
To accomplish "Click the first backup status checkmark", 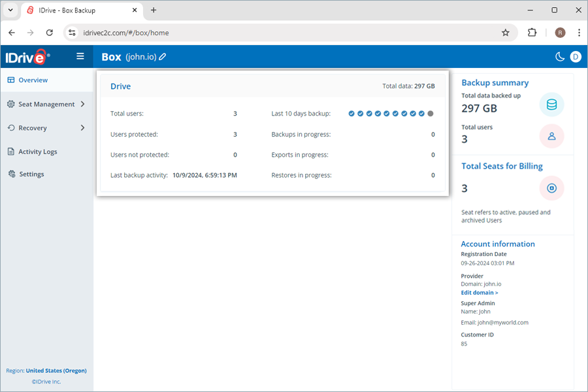I will pyautogui.click(x=351, y=113).
